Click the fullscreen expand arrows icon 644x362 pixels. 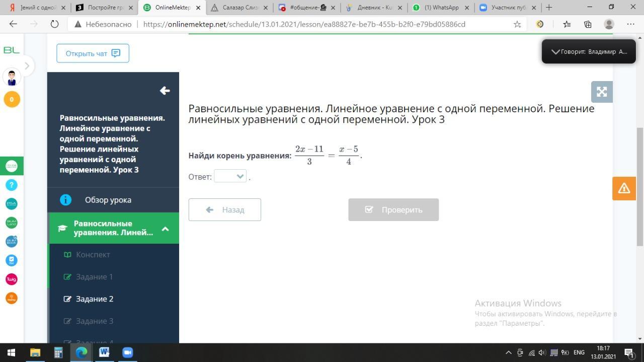pos(602,92)
